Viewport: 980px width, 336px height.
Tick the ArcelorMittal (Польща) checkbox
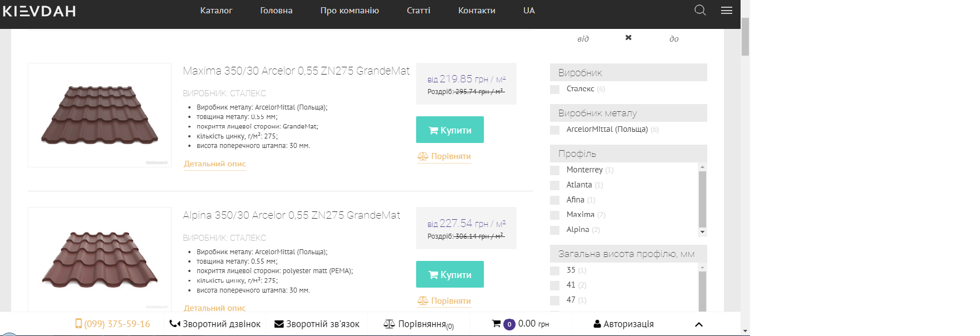click(x=554, y=130)
